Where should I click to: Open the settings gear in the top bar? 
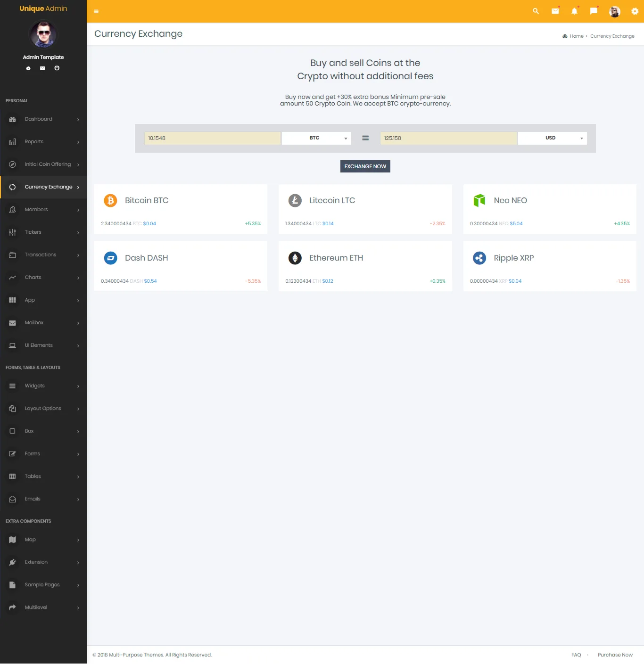(x=635, y=11)
